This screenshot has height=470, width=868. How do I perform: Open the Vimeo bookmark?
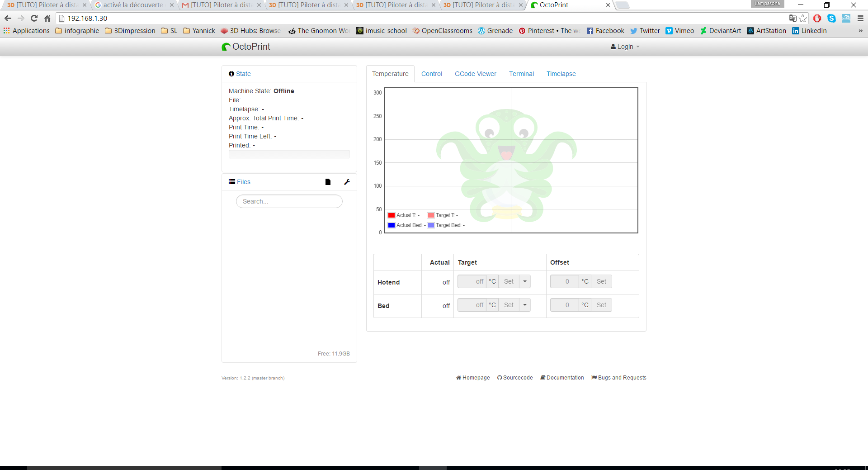coord(680,31)
